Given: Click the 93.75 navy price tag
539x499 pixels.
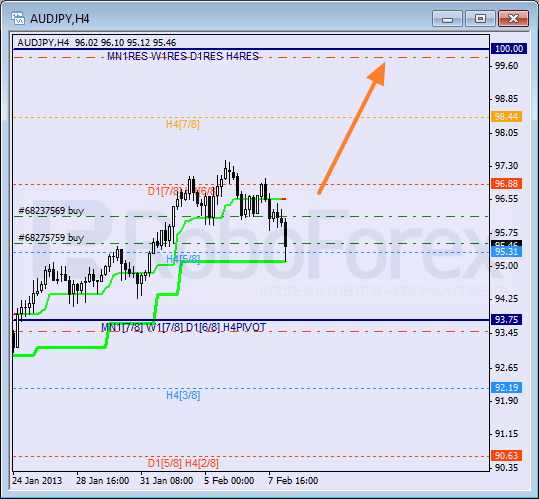Looking at the screenshot, I should 506,320.
